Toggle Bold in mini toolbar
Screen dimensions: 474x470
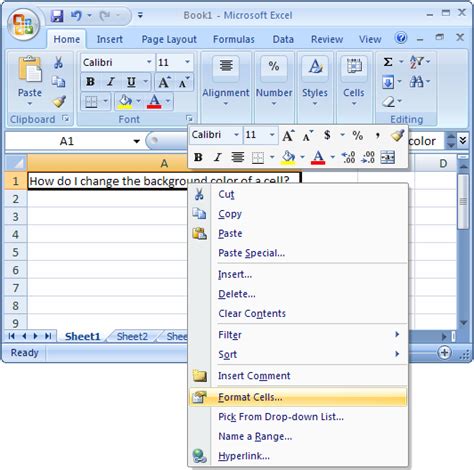(198, 157)
